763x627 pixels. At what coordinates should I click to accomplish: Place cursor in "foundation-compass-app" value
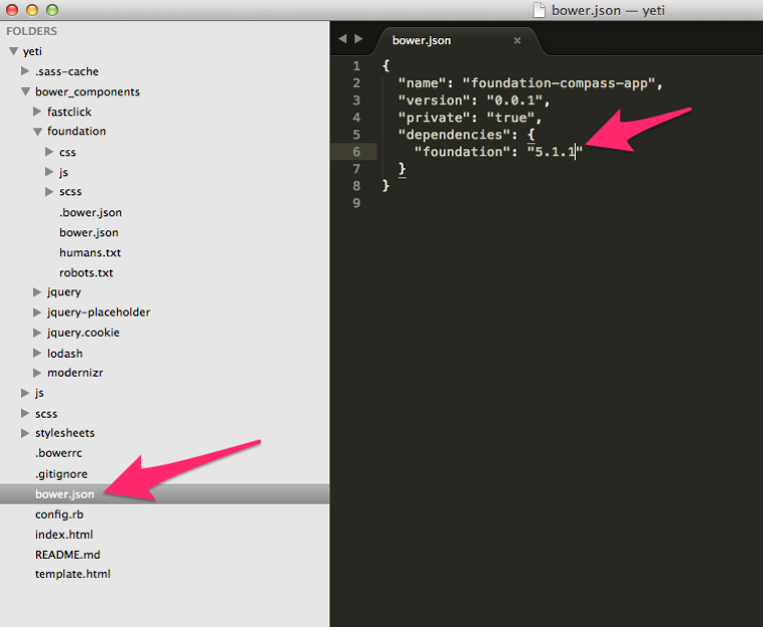[559, 83]
